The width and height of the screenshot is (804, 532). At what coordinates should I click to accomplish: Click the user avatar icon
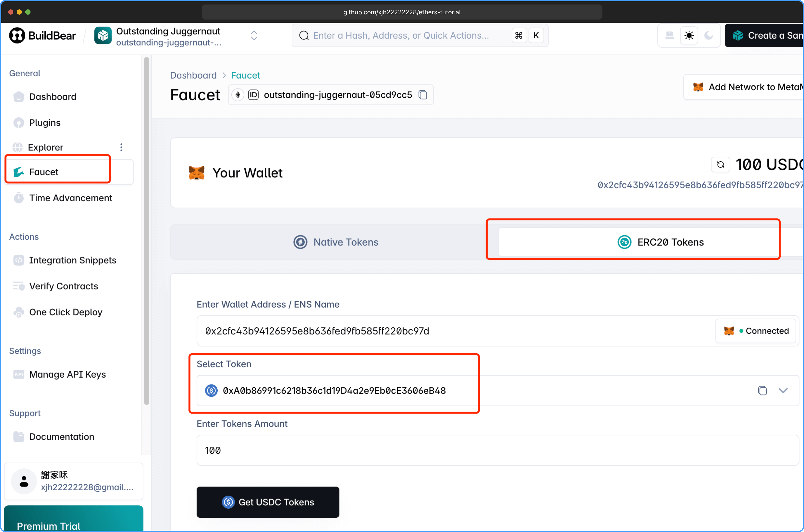point(24,481)
